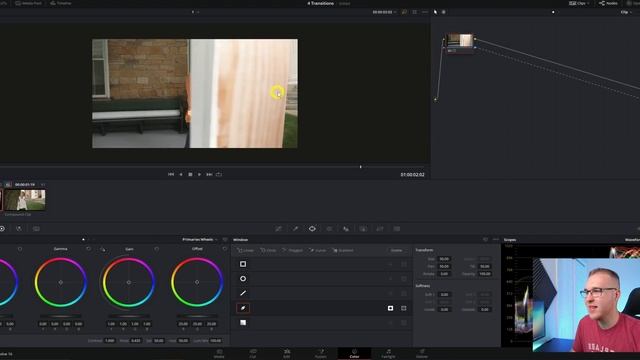
Task: Open the Primaries Wheels mode dropdown
Action: [200, 240]
